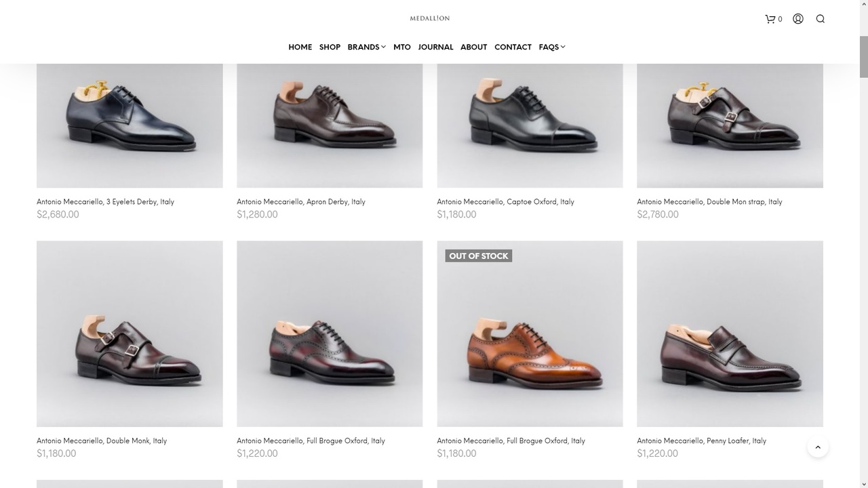Open the 3 Eyelets Derby product link
This screenshot has width=868, height=488.
coord(105,202)
